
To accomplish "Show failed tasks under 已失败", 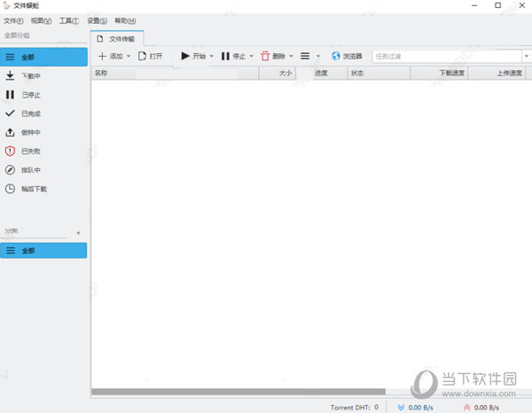I will click(x=11, y=151).
